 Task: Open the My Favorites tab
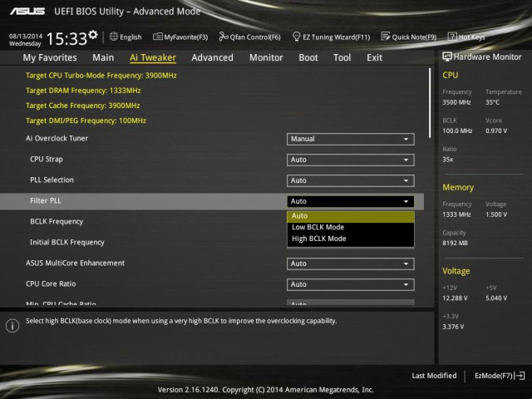(50, 57)
